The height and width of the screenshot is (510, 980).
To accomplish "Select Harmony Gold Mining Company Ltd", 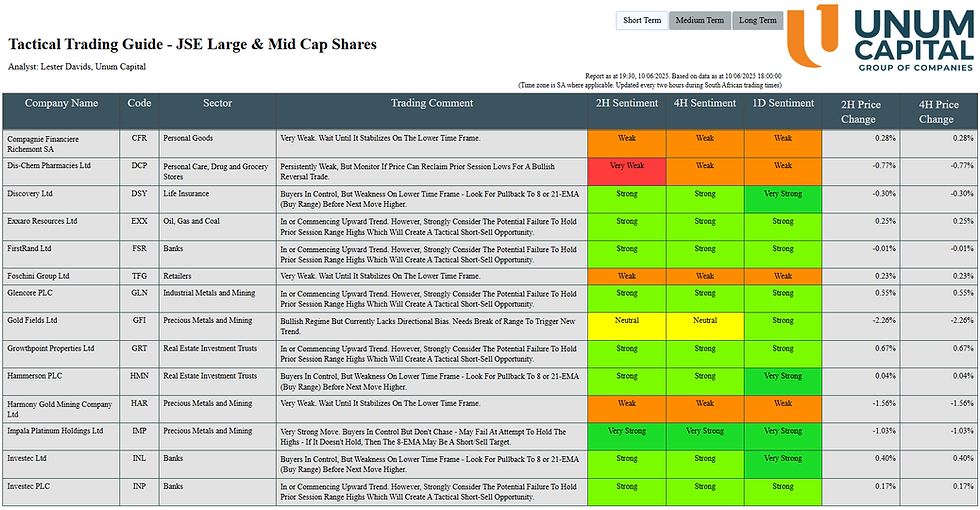I will point(59,409).
